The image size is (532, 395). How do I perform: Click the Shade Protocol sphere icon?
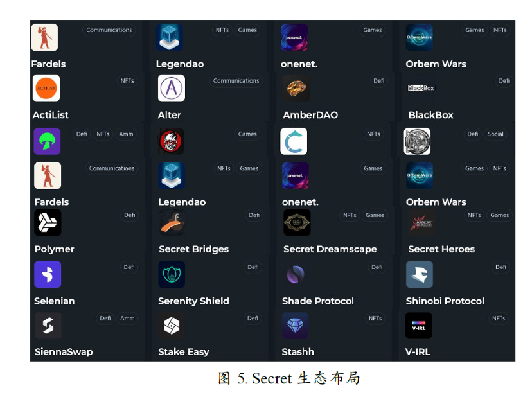pyautogui.click(x=296, y=274)
